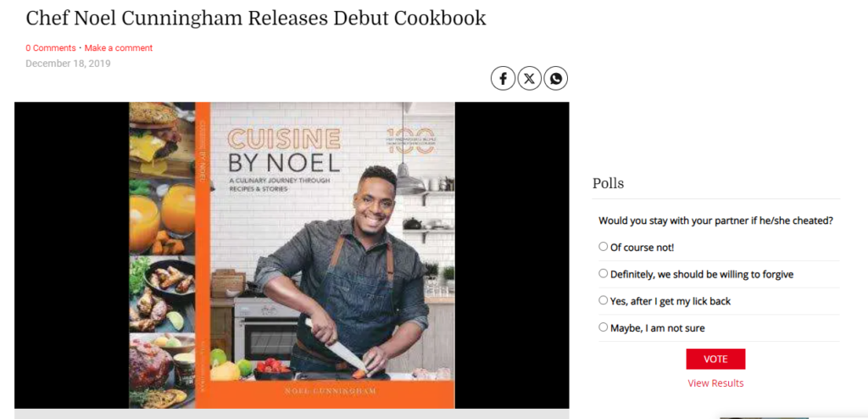Viewport: 868px width, 419px height.
Task: Select 'Of course not!' poll option
Action: pos(604,247)
